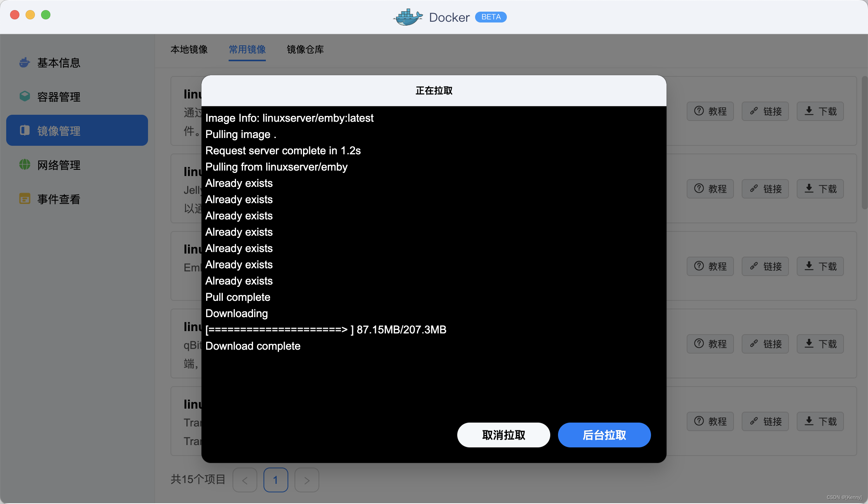868x504 pixels.
Task: Select the 镜像管理 sidebar icon
Action: (24, 131)
